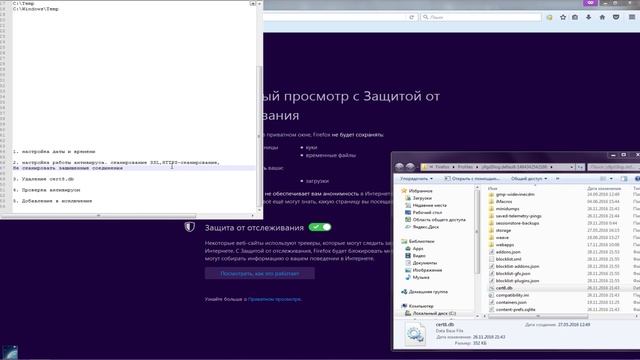Toggle tracking protection switch
Viewport: 640px width, 360px height.
pos(320,227)
